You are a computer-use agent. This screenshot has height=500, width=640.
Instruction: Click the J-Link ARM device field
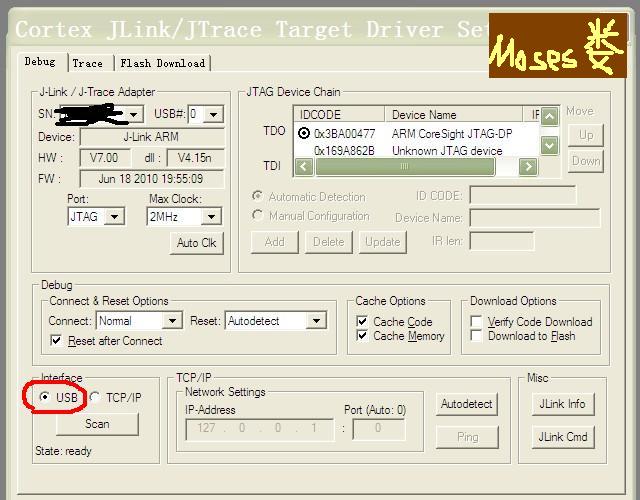[x=152, y=137]
